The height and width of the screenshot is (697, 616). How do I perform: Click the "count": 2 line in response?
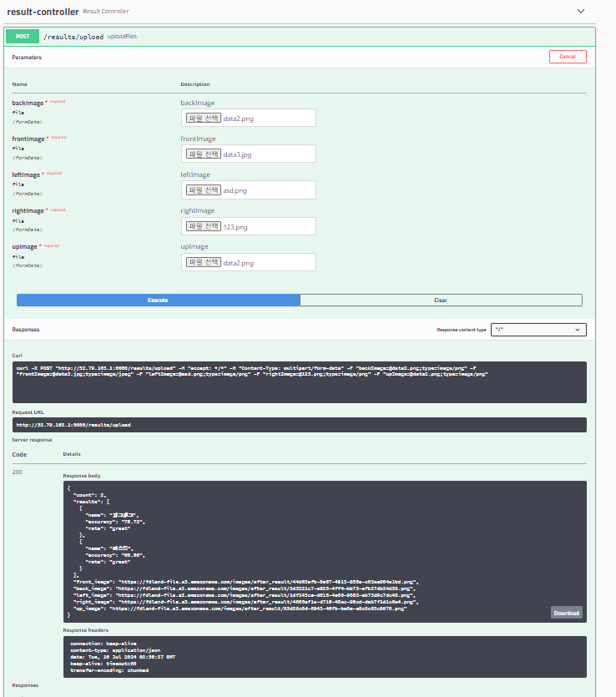click(89, 495)
